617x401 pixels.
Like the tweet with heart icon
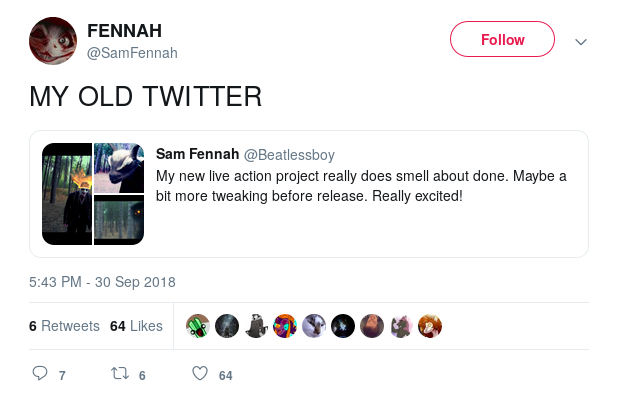[x=199, y=375]
